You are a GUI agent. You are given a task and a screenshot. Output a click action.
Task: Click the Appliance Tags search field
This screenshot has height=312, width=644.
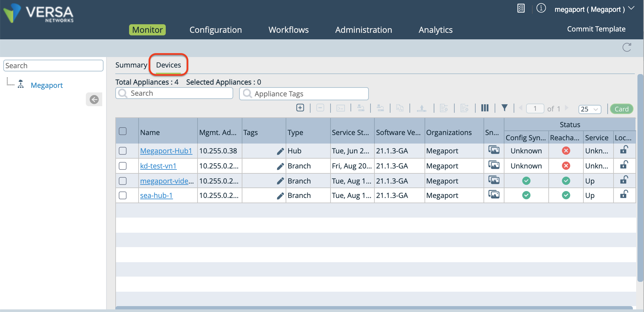(304, 94)
